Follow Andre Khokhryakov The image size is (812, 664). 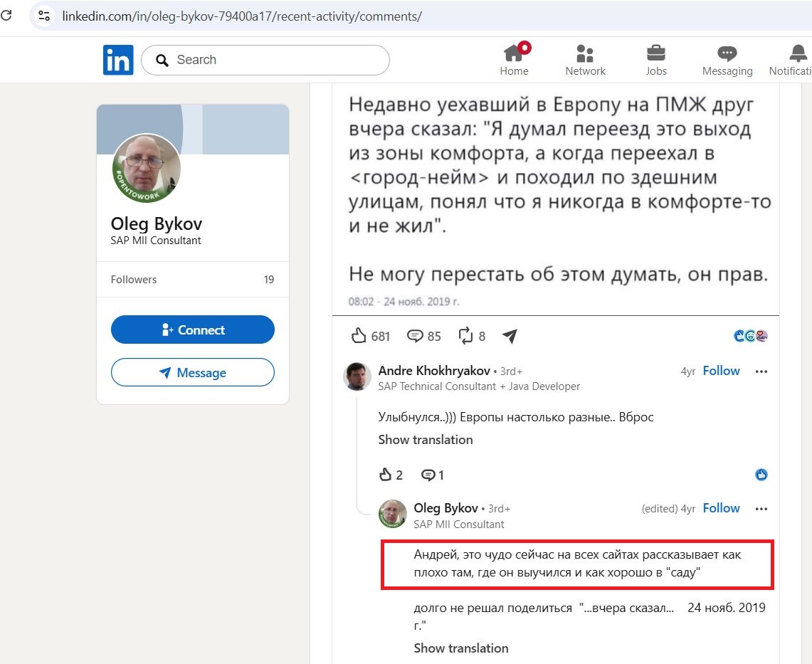point(722,371)
